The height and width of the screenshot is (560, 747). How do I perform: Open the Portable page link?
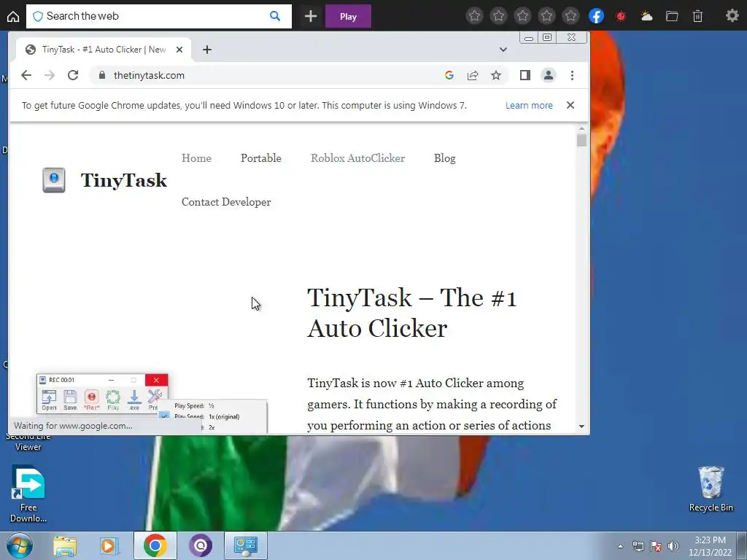click(x=260, y=158)
